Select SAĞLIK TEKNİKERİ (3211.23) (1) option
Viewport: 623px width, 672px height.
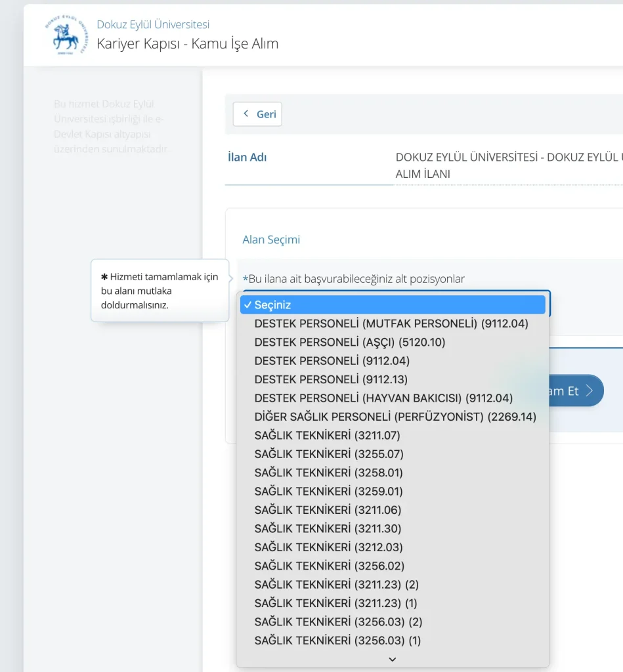393,603
